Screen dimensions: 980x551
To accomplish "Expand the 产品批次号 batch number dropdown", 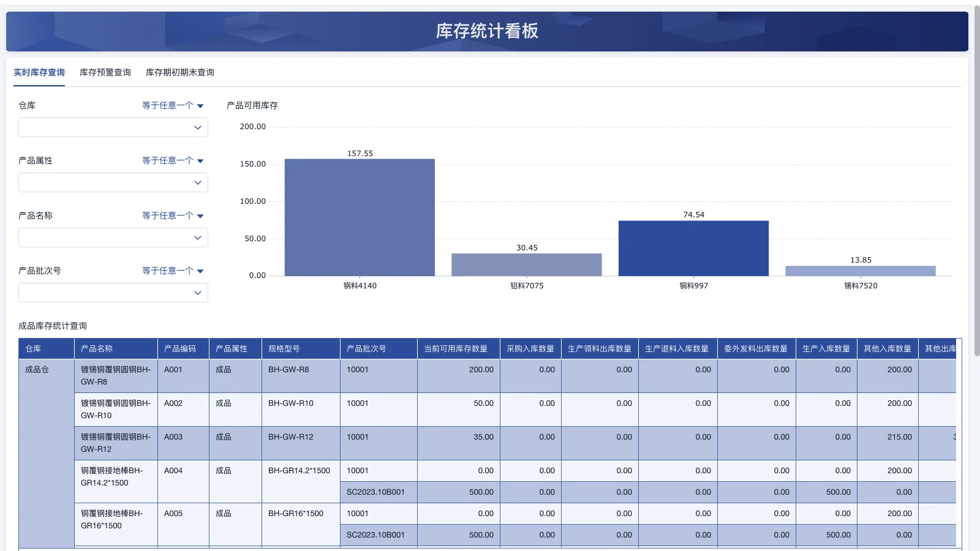I will (113, 293).
